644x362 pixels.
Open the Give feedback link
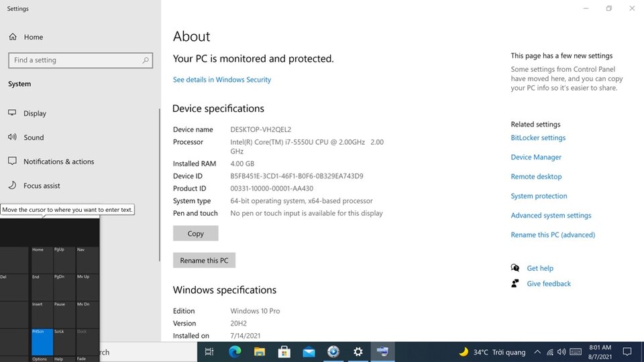click(549, 284)
